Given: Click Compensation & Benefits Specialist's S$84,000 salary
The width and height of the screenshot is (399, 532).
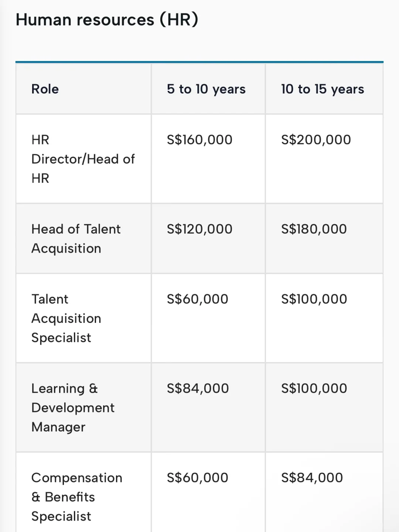Looking at the screenshot, I should (x=312, y=478).
